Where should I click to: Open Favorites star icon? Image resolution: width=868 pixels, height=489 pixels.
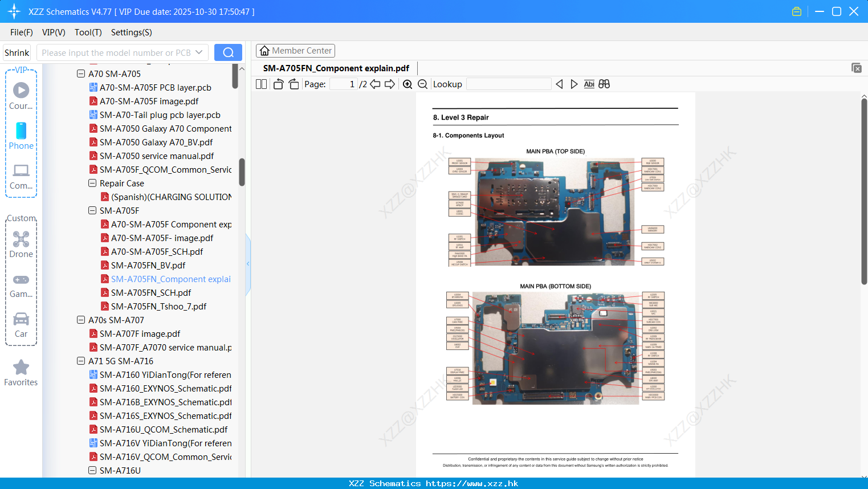pos(21,373)
